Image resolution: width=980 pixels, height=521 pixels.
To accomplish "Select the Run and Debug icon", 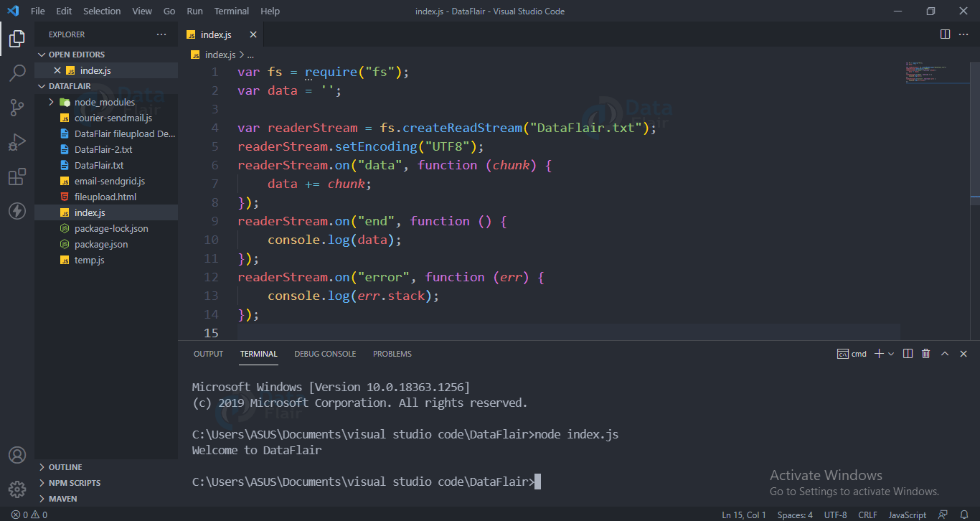I will 17,141.
